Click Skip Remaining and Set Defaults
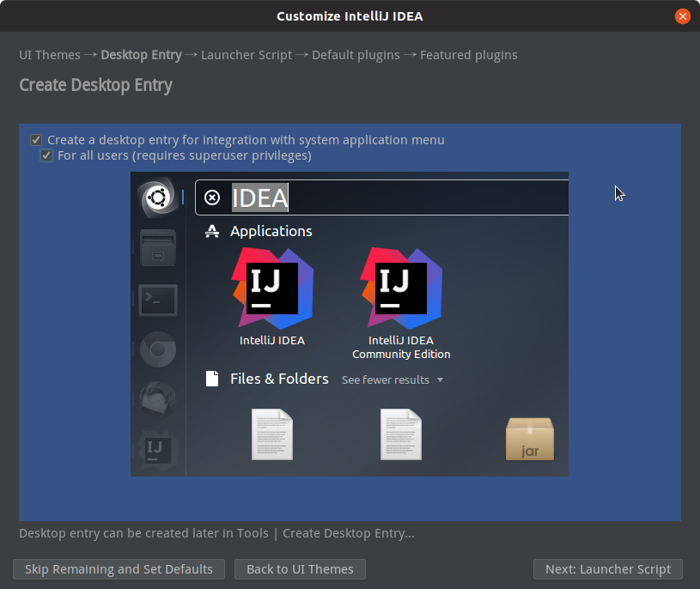 119,569
